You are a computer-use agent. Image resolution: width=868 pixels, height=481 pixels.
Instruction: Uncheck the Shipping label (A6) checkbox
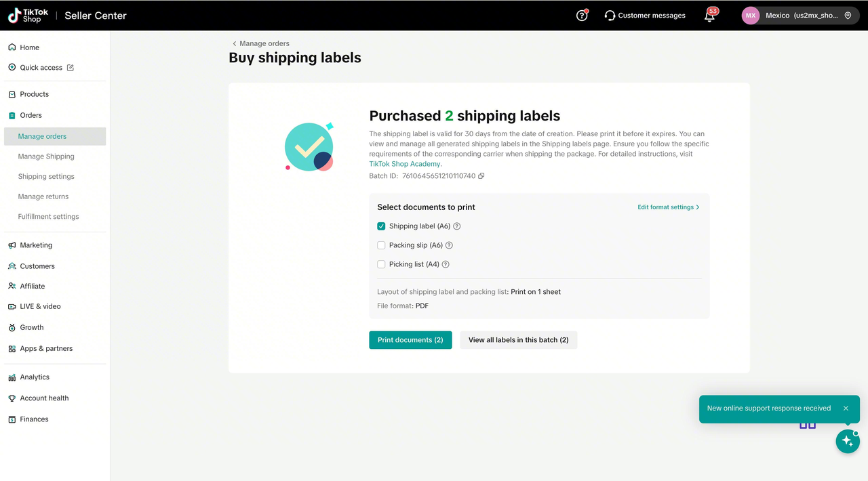pyautogui.click(x=381, y=226)
